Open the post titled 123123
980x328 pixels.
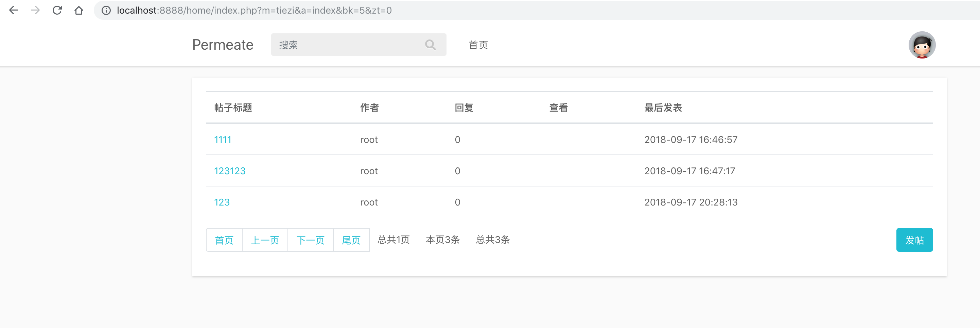click(x=230, y=171)
